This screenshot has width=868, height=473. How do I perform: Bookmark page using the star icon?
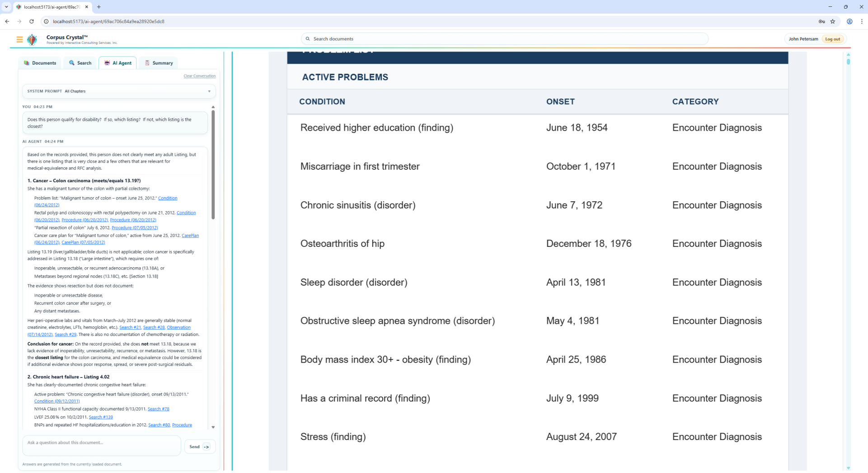click(833, 21)
